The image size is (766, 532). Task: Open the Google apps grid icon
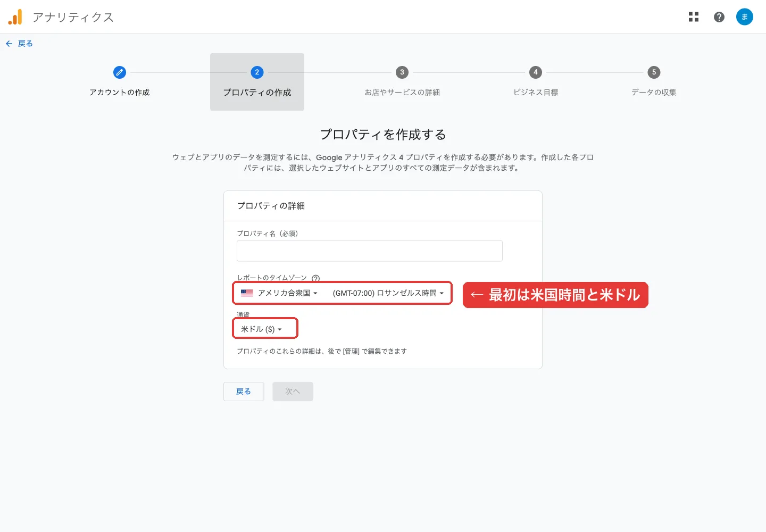(x=694, y=17)
